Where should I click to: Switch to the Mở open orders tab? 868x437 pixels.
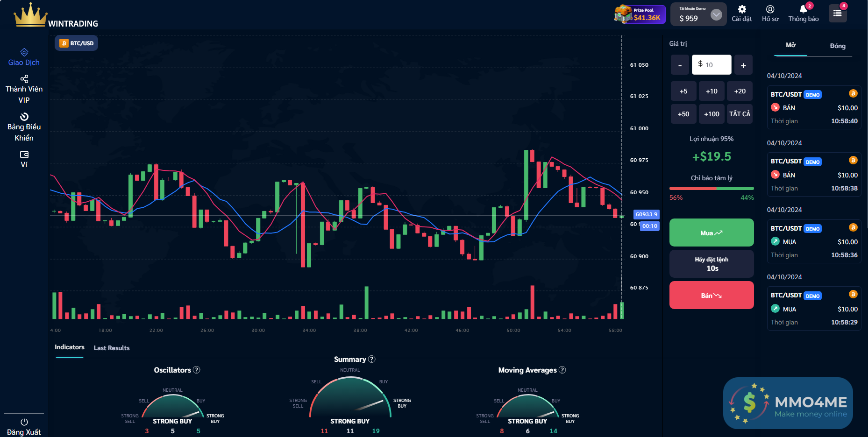point(791,45)
